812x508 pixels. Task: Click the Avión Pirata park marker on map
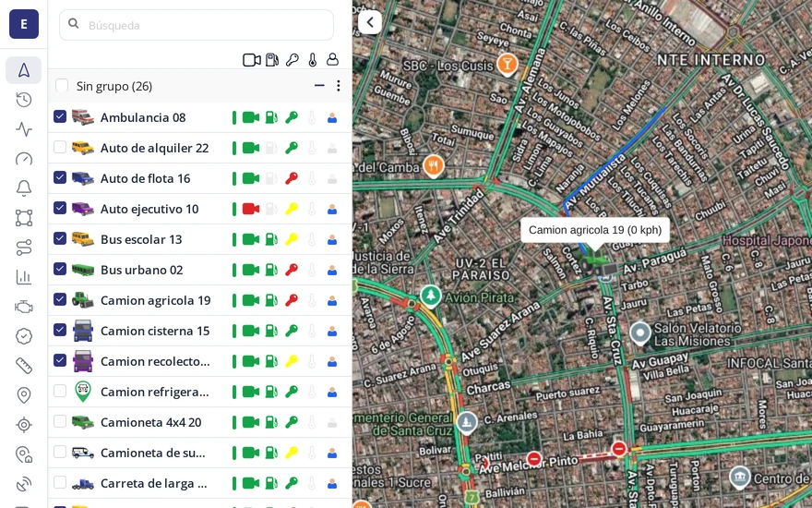[x=430, y=296]
